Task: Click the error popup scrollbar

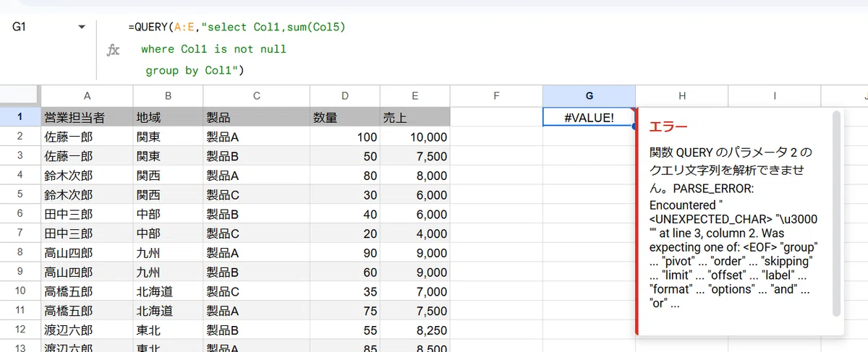Action: pos(837,214)
